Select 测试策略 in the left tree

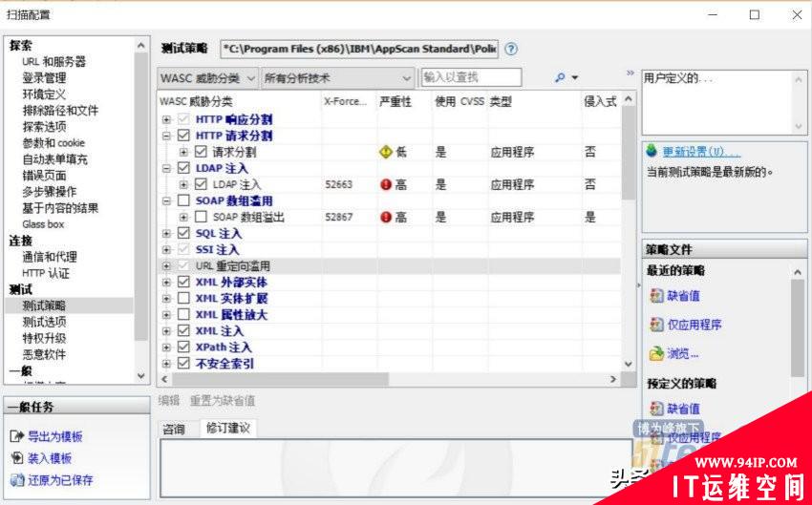[44, 305]
